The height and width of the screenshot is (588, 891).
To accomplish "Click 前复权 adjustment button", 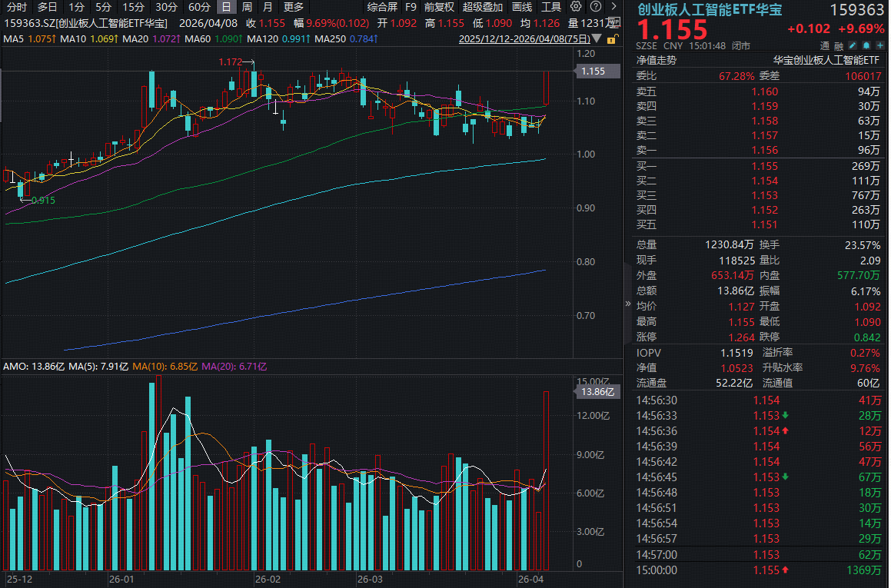I will pyautogui.click(x=439, y=7).
